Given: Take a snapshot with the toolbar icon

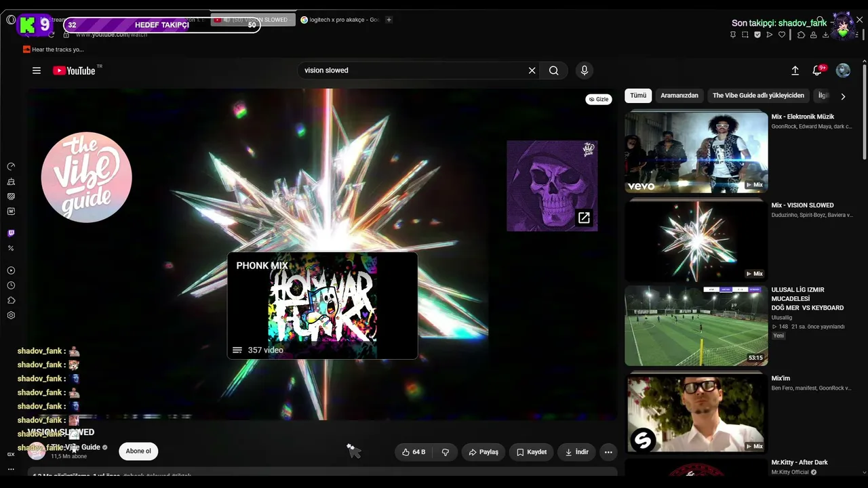Looking at the screenshot, I should 745,35.
